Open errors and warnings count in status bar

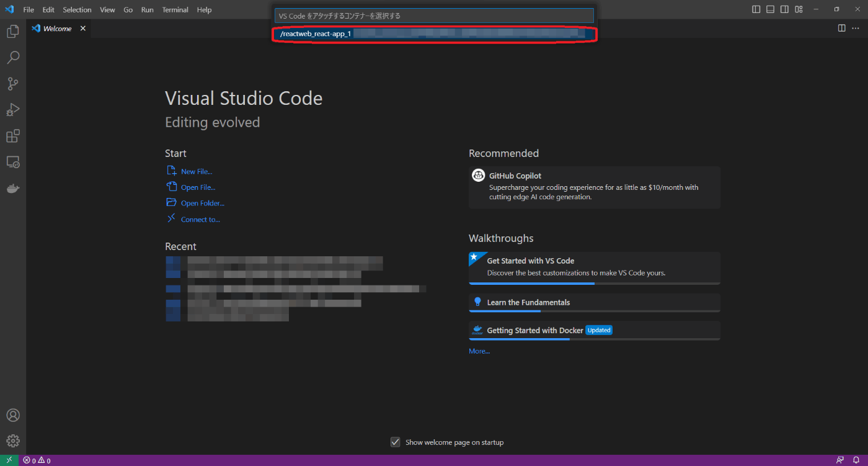37,460
